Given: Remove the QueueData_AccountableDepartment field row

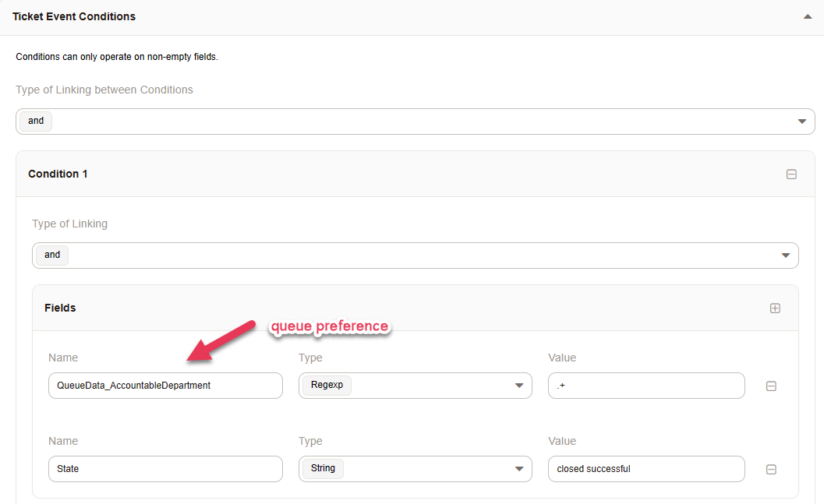Looking at the screenshot, I should (x=771, y=386).
